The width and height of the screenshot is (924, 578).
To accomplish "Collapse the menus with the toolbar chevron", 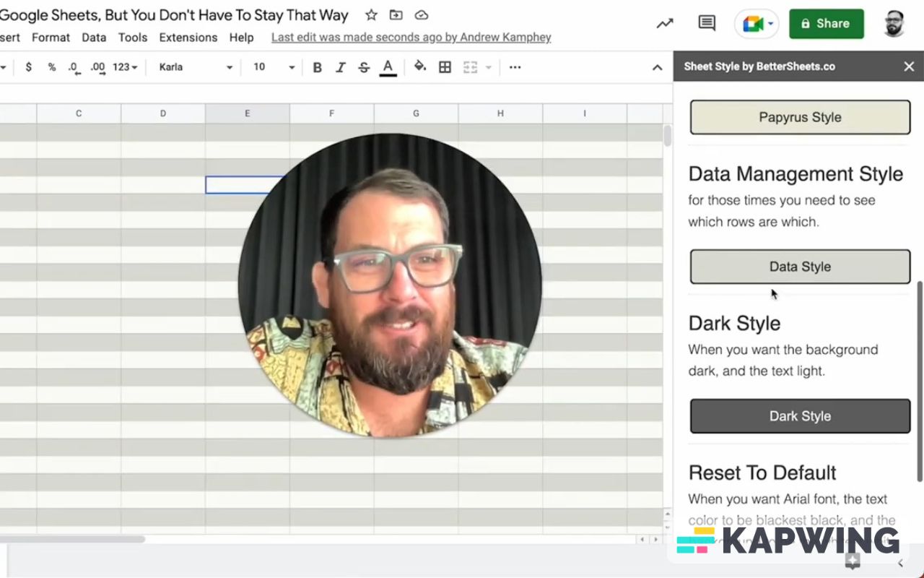I will [x=657, y=67].
